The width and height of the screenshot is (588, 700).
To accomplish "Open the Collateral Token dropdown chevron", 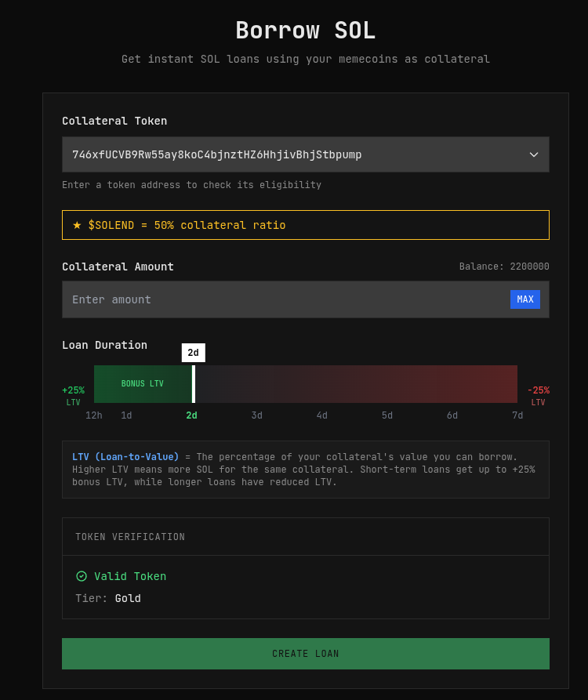I will [x=534, y=154].
